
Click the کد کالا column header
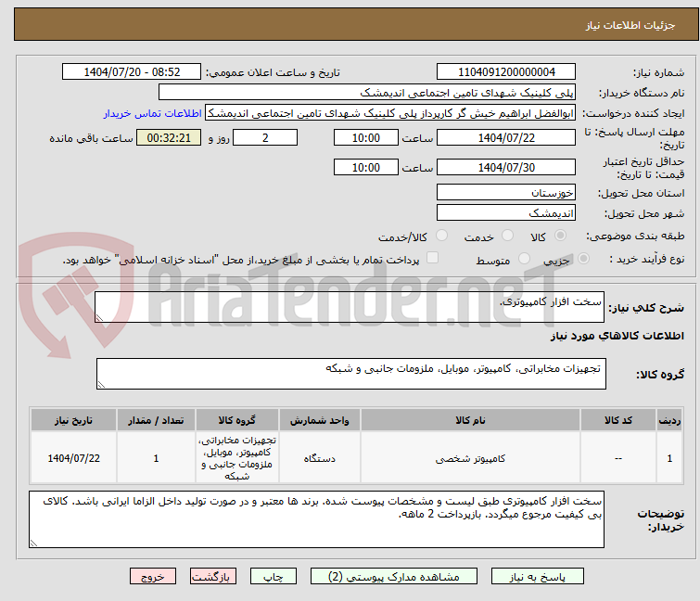point(618,420)
